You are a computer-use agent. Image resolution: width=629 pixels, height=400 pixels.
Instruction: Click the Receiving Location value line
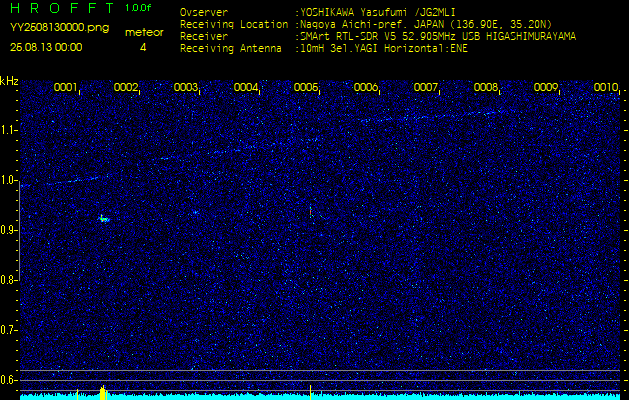426,24
